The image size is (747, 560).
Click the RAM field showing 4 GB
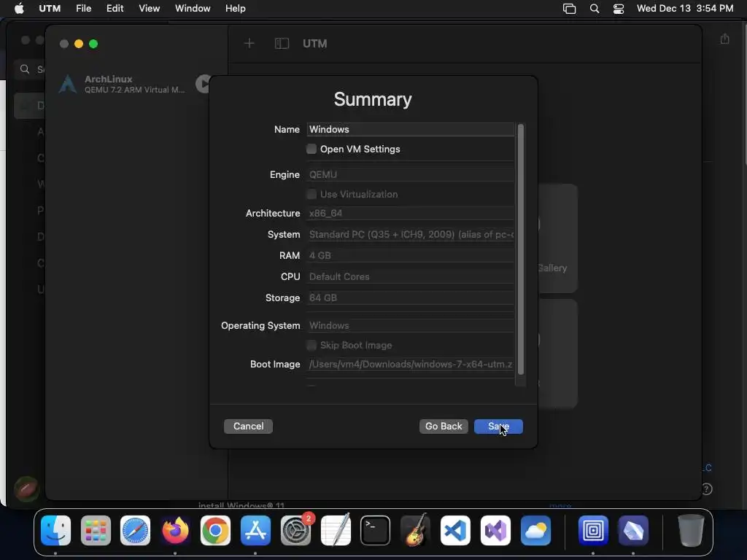410,255
